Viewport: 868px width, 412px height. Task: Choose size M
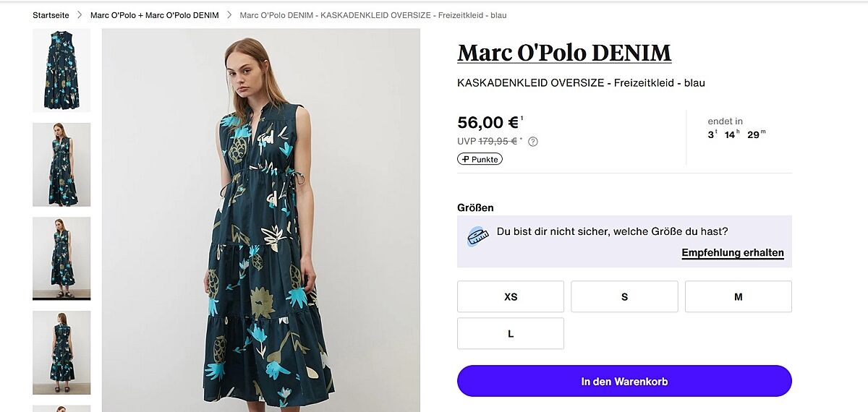(x=738, y=296)
